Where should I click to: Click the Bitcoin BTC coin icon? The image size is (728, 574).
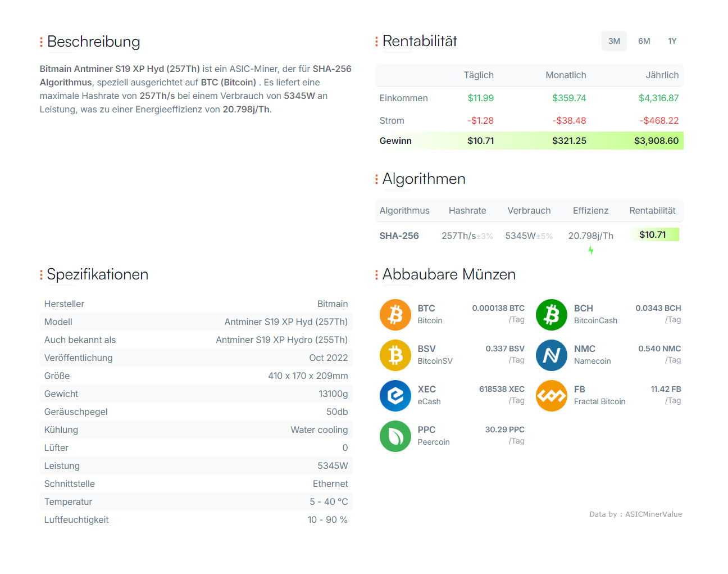(395, 315)
